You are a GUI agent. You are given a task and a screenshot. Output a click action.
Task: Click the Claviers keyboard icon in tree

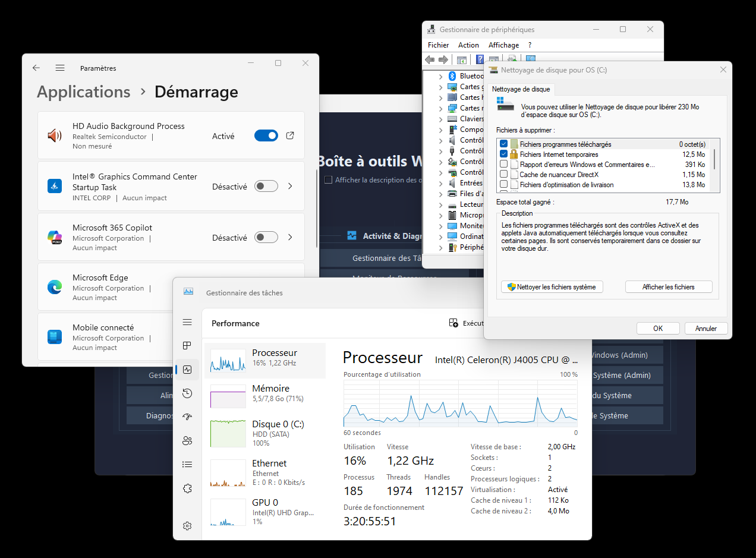[453, 119]
